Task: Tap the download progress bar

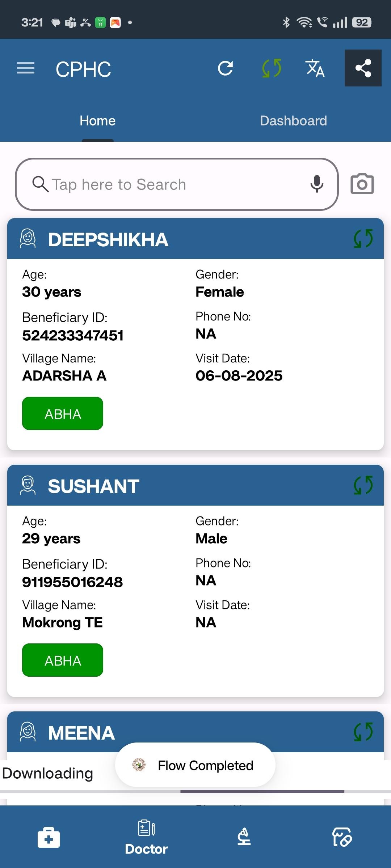Action: [x=195, y=792]
